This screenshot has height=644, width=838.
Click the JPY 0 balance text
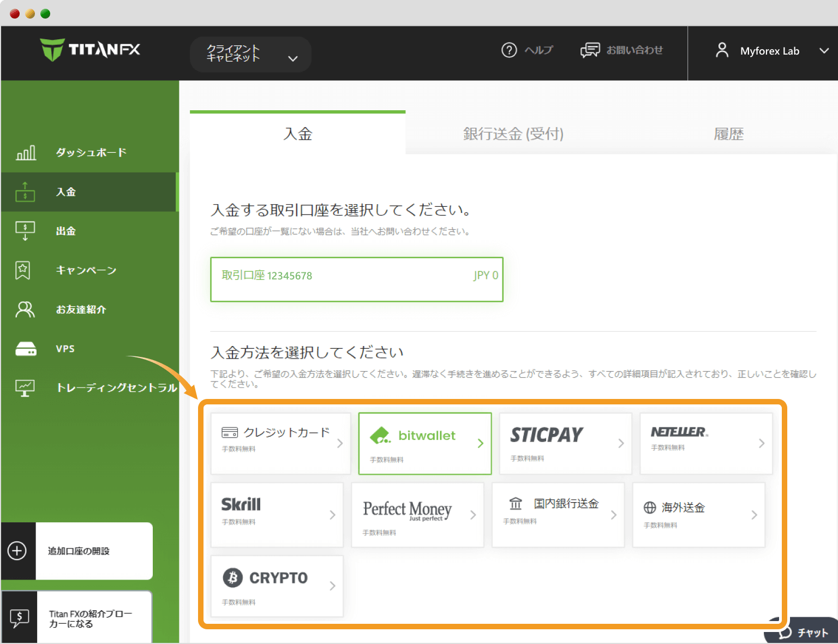pos(486,276)
